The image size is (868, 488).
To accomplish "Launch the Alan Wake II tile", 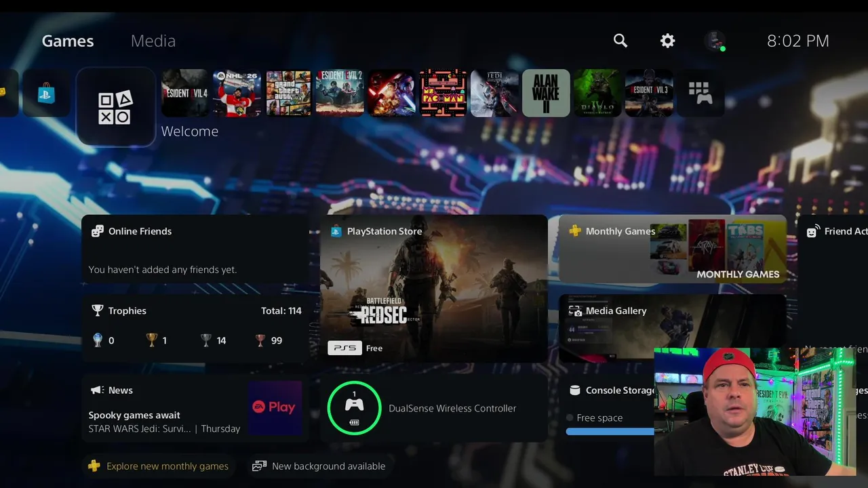I will [546, 93].
